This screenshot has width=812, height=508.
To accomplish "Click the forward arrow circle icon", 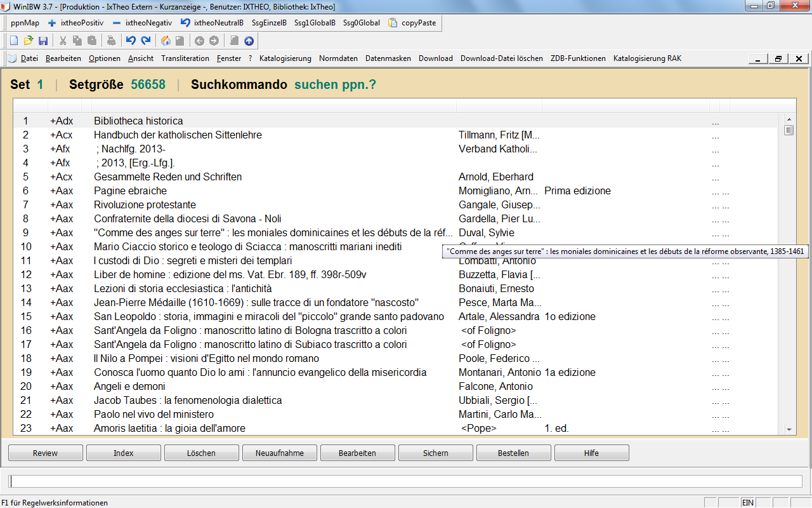I will 214,41.
